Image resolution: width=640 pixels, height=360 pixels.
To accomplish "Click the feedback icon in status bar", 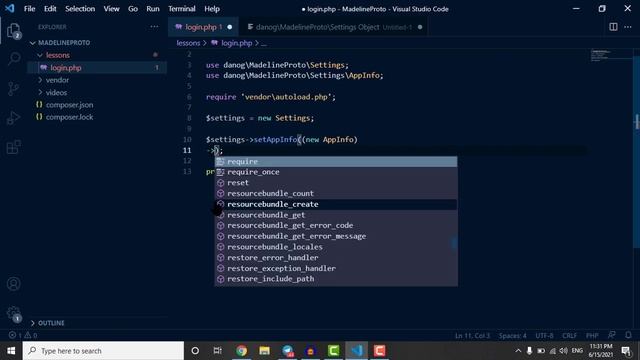I will tap(611, 335).
